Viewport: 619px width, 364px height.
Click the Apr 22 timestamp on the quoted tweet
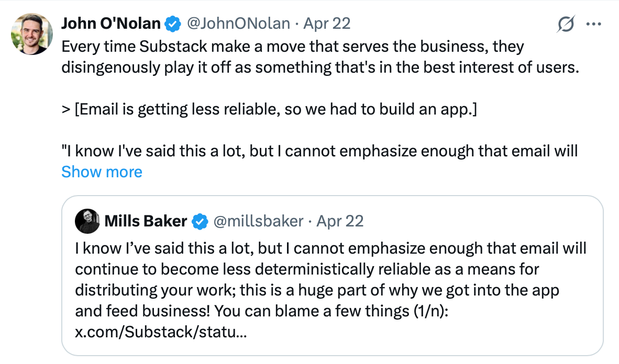340,221
